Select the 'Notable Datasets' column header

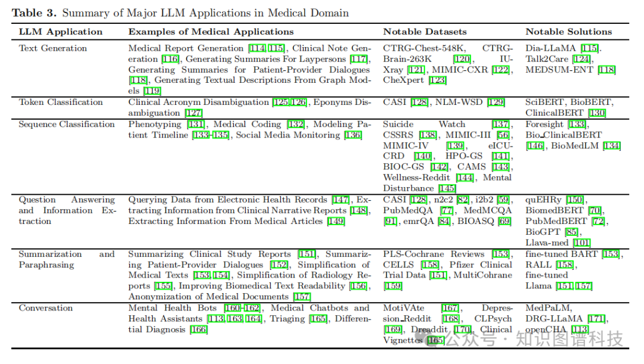point(425,32)
